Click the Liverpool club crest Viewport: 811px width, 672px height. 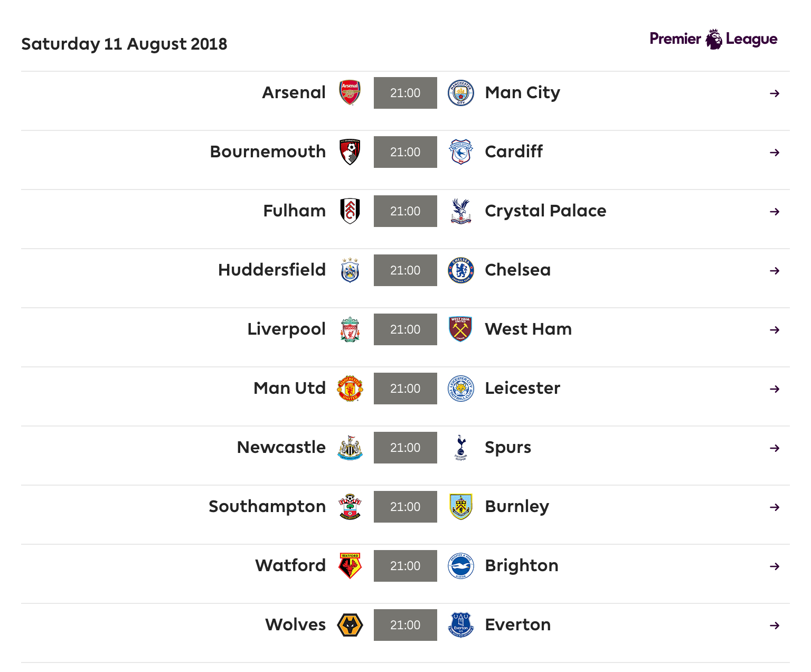tap(350, 329)
